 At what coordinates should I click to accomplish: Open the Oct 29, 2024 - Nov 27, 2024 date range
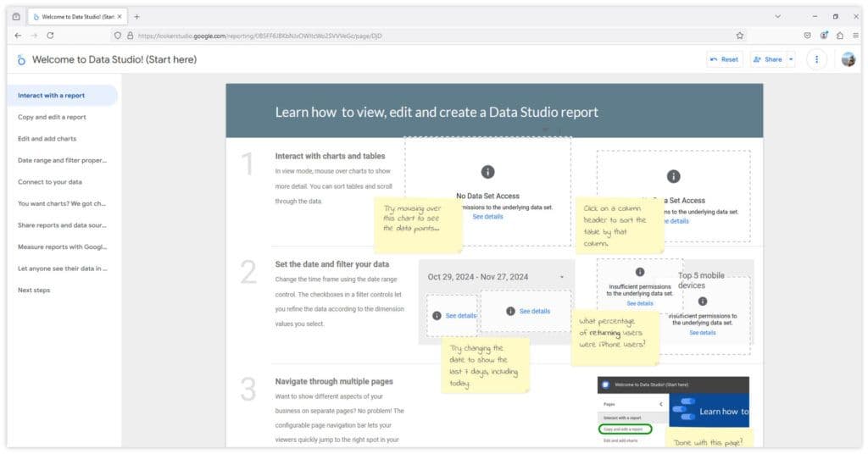[x=496, y=277]
